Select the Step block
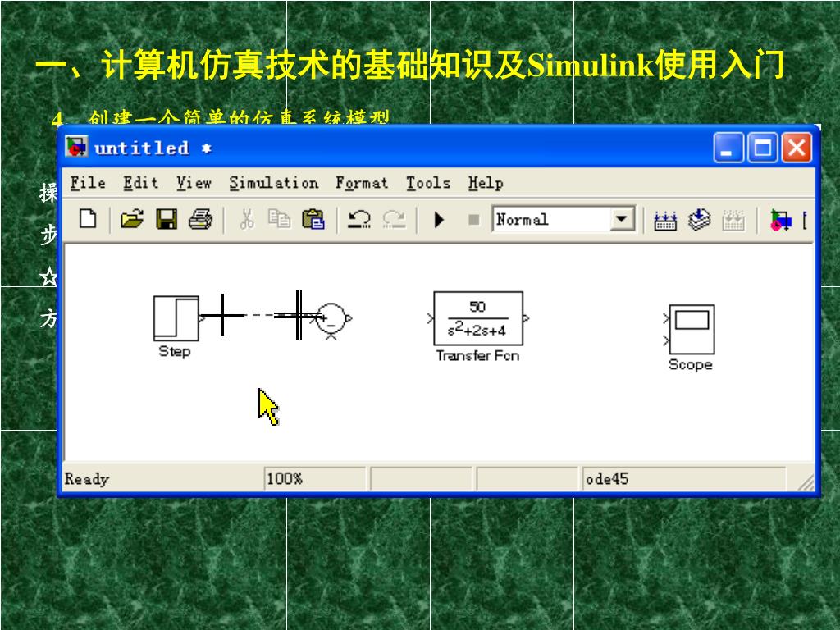Viewport: 840px width, 630px height. [176, 318]
